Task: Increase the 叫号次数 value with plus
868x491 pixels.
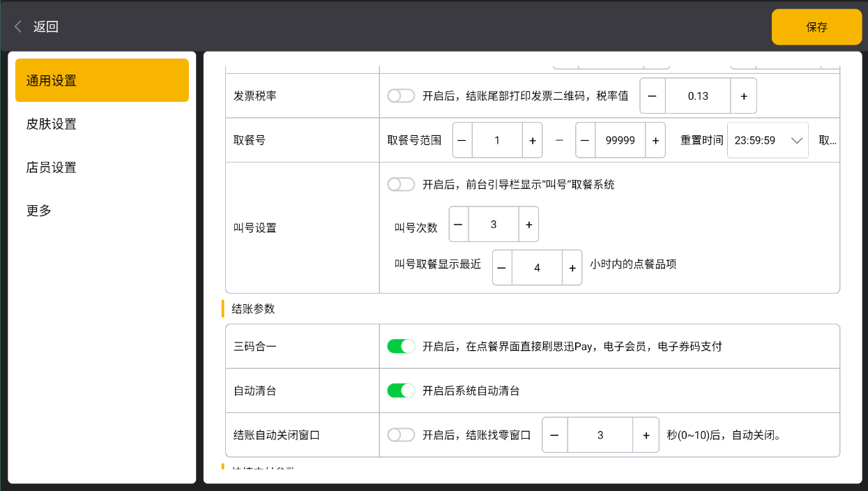Action: coord(528,225)
